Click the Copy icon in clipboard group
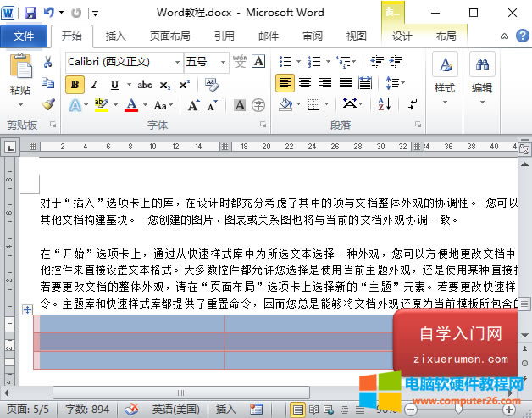This screenshot has height=418, width=532. [47, 83]
